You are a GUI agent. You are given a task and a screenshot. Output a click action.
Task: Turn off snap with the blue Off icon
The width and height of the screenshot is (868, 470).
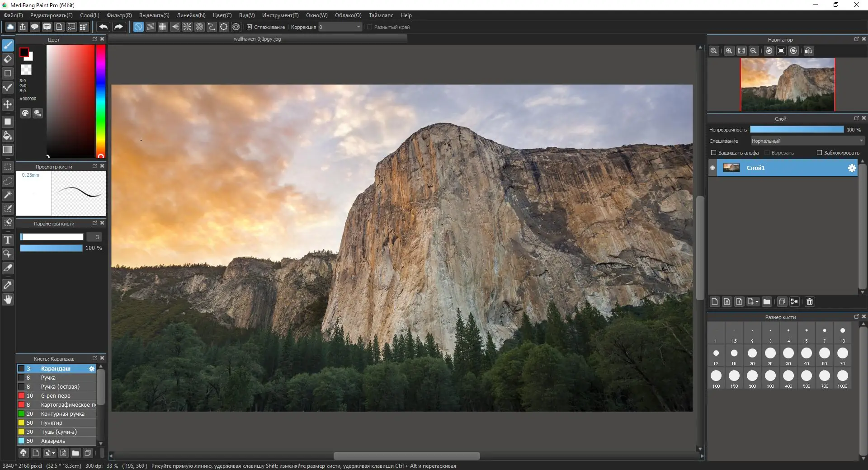(x=138, y=27)
